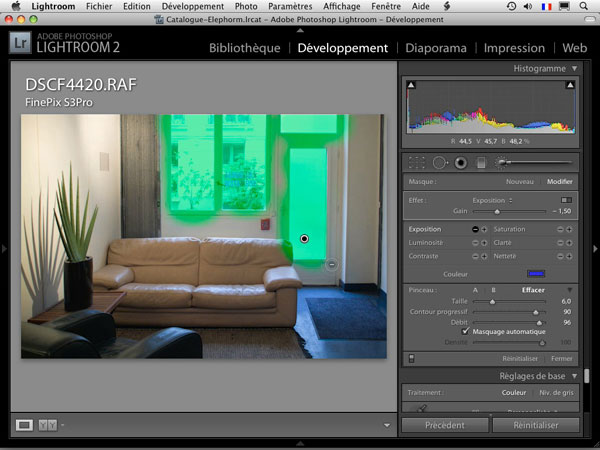The image size is (600, 450).
Task: Click the Contraste plus preset button
Action: 484,256
